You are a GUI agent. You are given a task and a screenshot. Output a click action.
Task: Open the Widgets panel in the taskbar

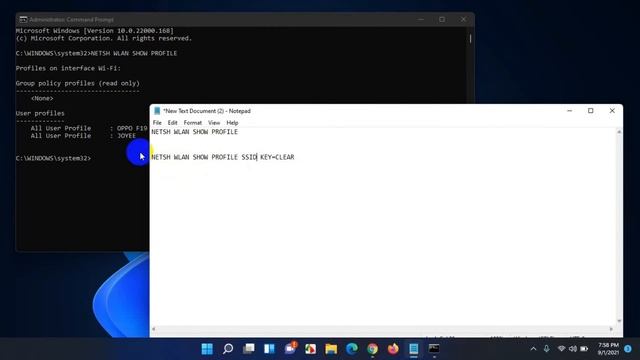tap(269, 349)
